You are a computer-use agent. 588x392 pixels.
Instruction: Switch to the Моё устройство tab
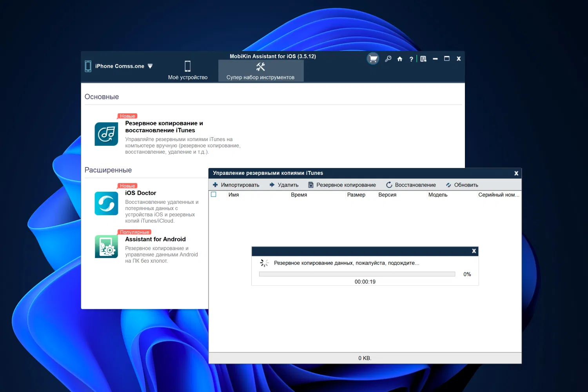tap(188, 71)
